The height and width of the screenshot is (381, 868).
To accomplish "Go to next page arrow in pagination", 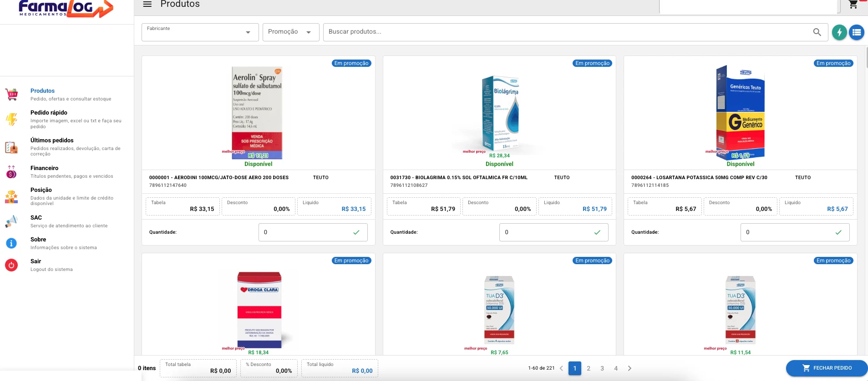I will [x=629, y=368].
